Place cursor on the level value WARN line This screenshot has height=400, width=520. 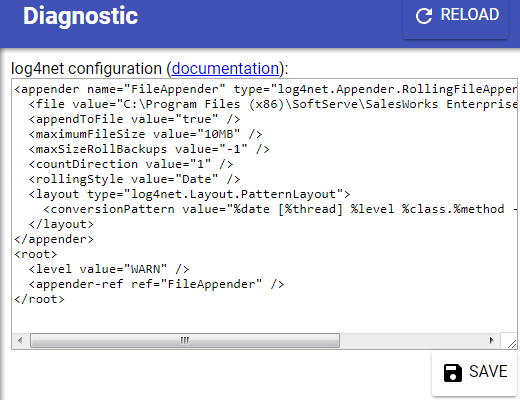(x=109, y=269)
